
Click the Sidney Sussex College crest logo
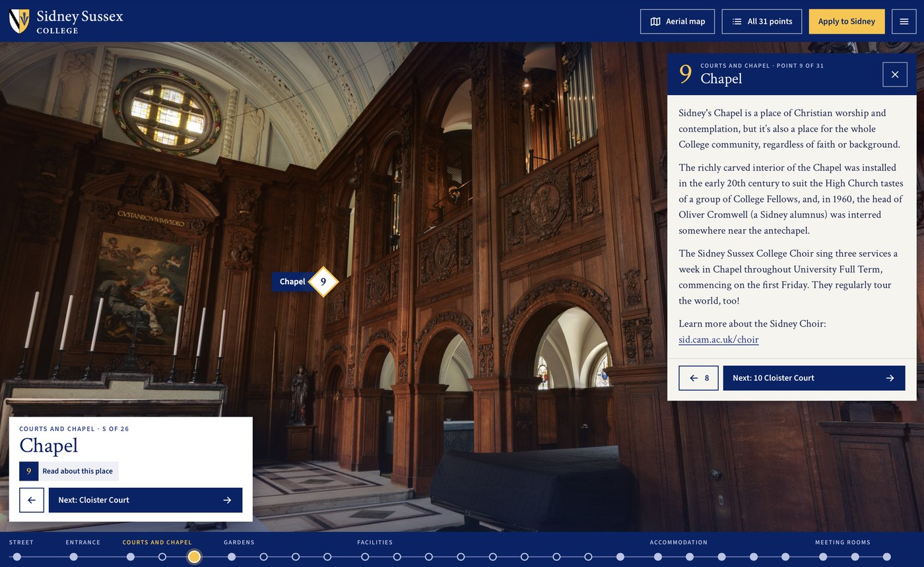point(19,21)
